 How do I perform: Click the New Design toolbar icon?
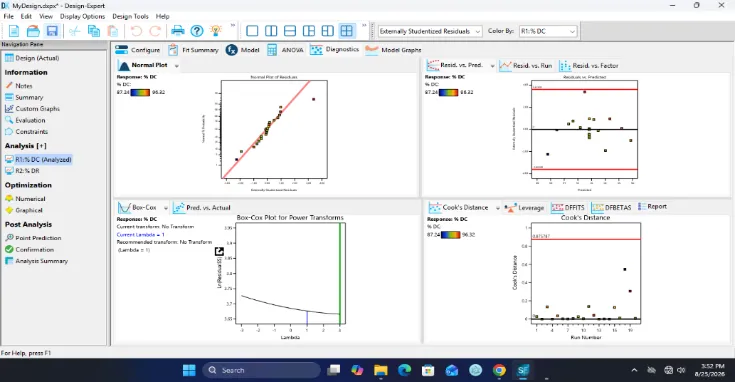click(14, 31)
